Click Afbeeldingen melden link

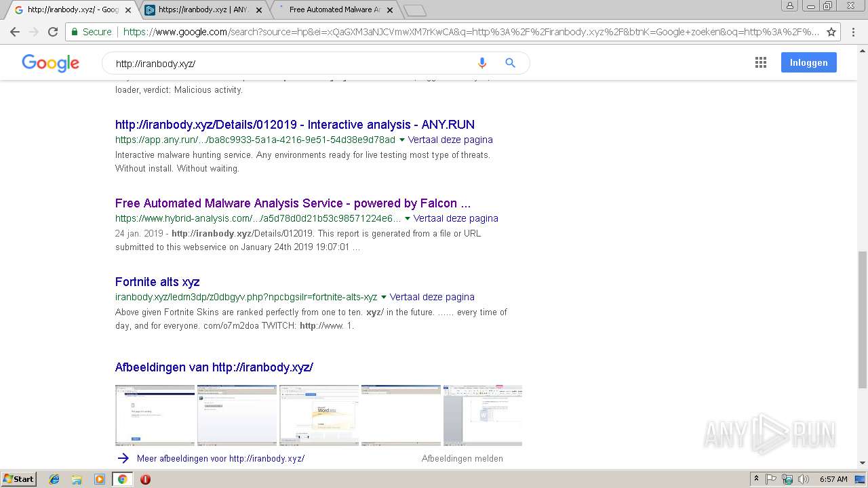pyautogui.click(x=462, y=459)
